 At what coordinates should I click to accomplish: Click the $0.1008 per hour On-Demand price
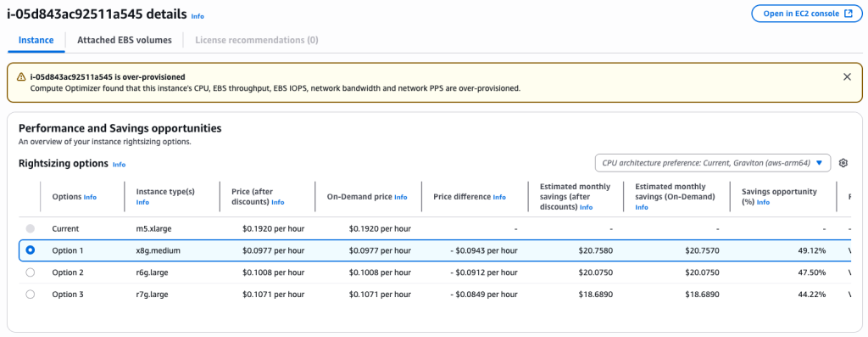380,272
